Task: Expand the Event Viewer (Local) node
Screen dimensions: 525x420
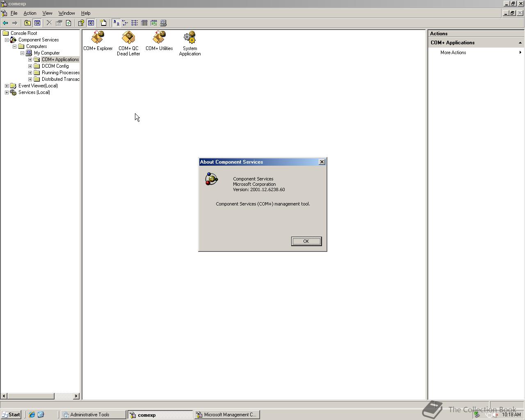Action: click(x=7, y=86)
